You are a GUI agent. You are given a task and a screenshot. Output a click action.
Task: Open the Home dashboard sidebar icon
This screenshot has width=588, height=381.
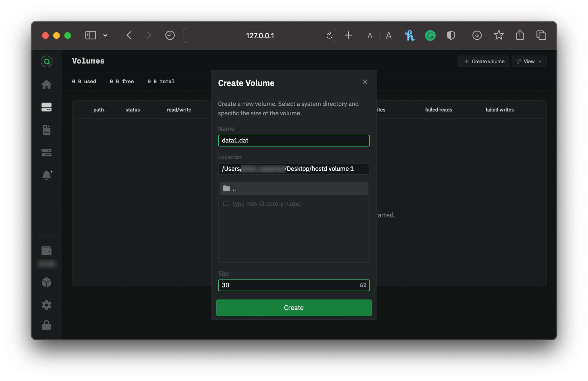(46, 84)
